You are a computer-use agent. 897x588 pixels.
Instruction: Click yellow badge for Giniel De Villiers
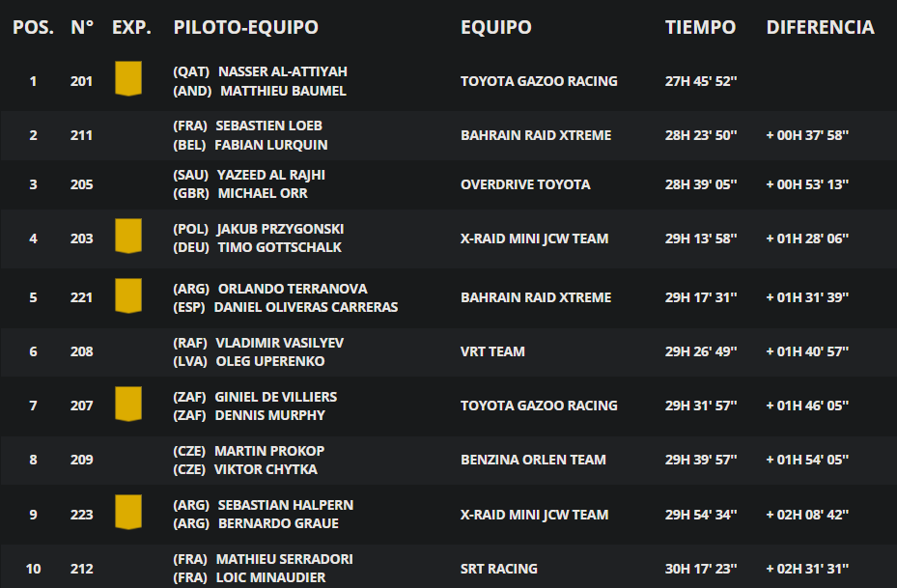click(x=128, y=404)
